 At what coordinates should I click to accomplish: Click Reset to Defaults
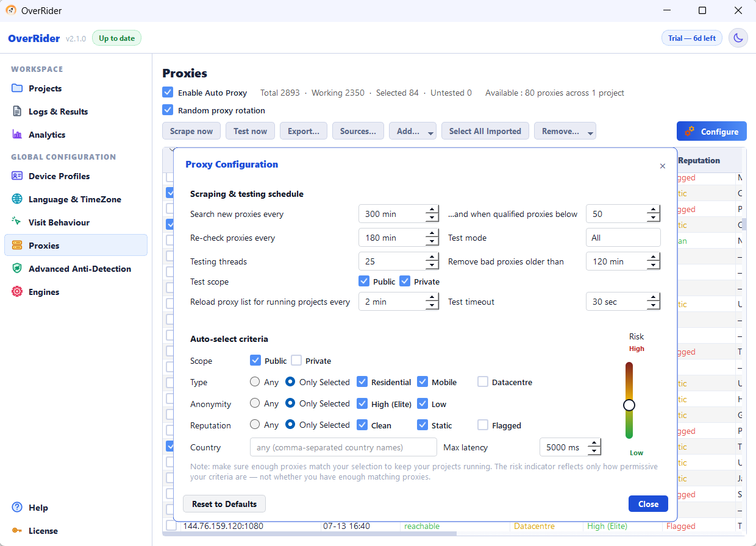224,504
